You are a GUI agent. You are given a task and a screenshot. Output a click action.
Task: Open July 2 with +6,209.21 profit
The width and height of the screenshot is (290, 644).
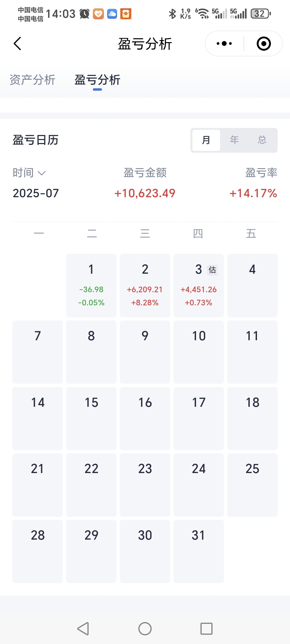pyautogui.click(x=145, y=286)
